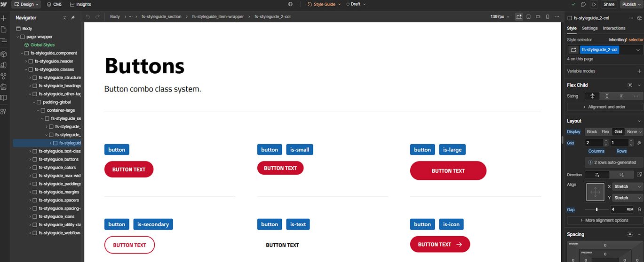This screenshot has height=262, width=644.
Task: Open the Assets image icon in sidebar
Action: point(4,87)
